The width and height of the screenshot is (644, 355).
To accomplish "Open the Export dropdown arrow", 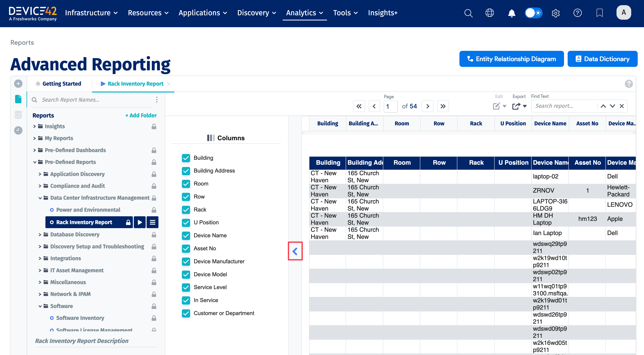I will click(x=525, y=106).
